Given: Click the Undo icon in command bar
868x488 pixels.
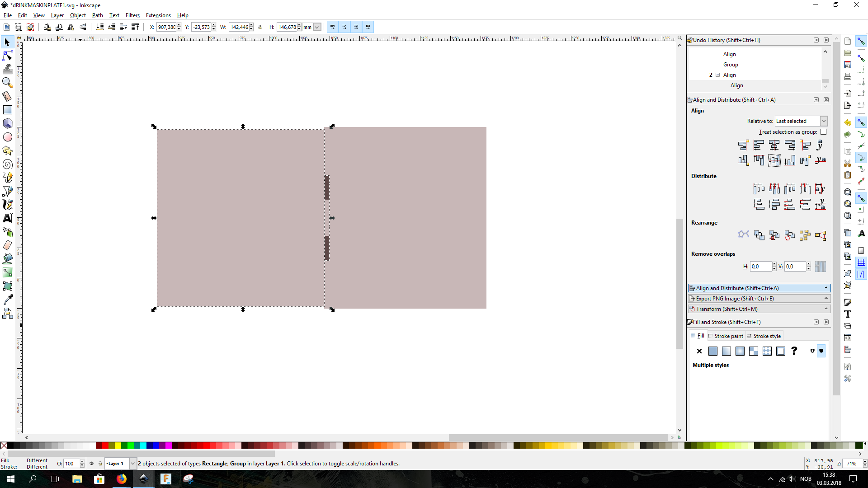Looking at the screenshot, I should click(848, 123).
